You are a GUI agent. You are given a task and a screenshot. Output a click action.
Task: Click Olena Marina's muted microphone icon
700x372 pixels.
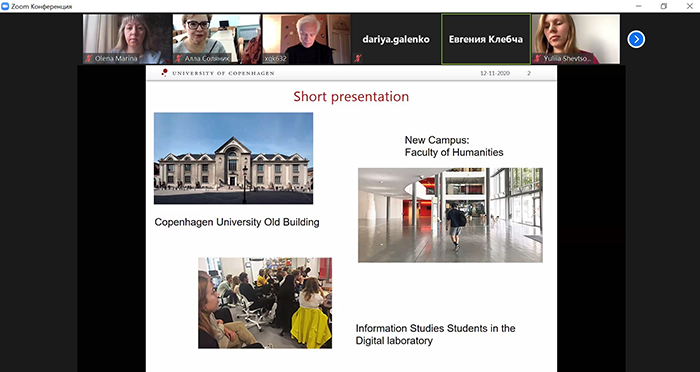pos(89,59)
